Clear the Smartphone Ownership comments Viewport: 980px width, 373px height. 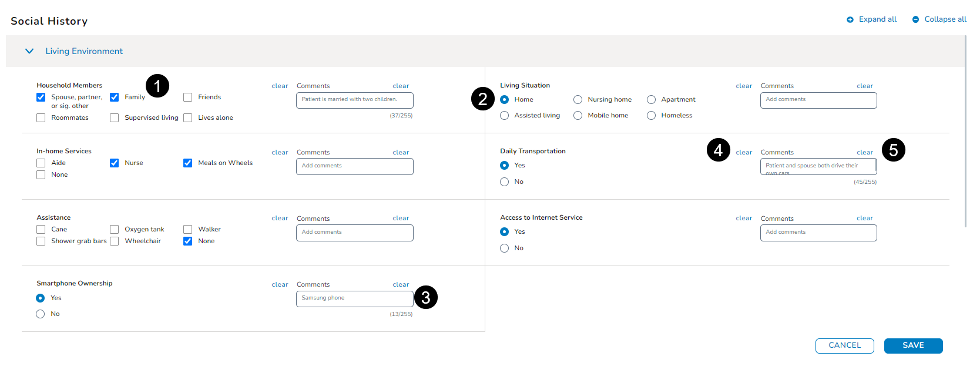coord(401,285)
